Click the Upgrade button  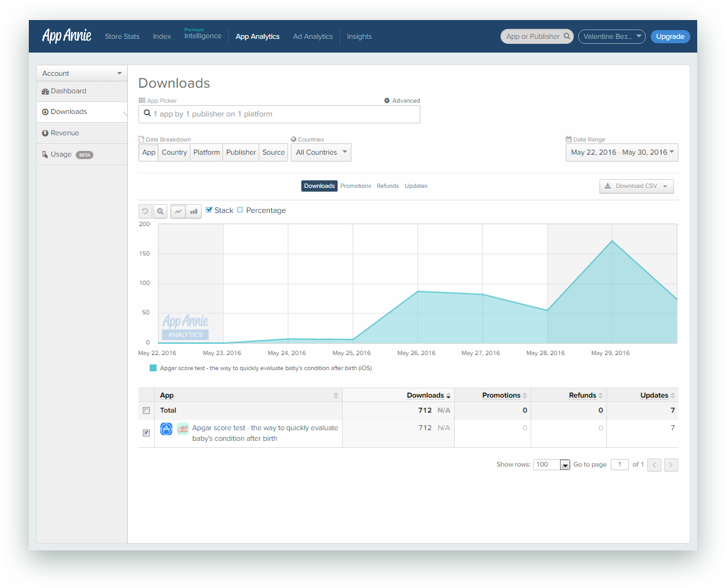670,36
